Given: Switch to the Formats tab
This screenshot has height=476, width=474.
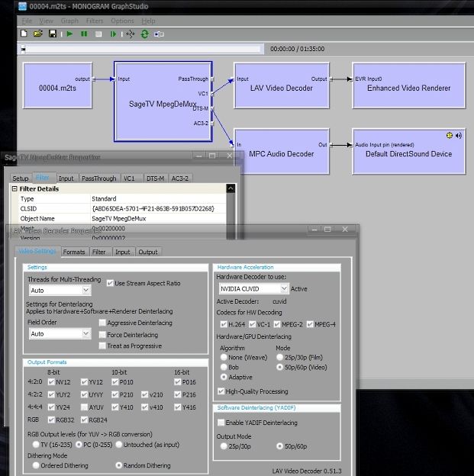Looking at the screenshot, I should pos(74,252).
